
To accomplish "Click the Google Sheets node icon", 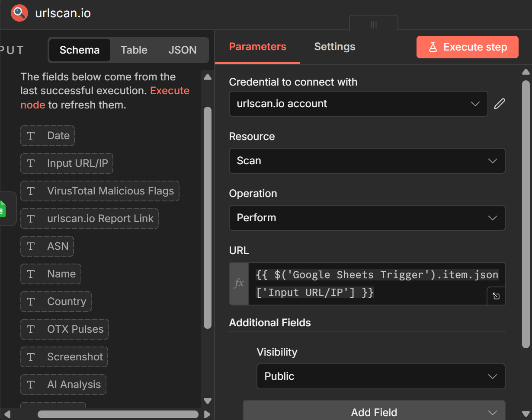I will [3, 209].
